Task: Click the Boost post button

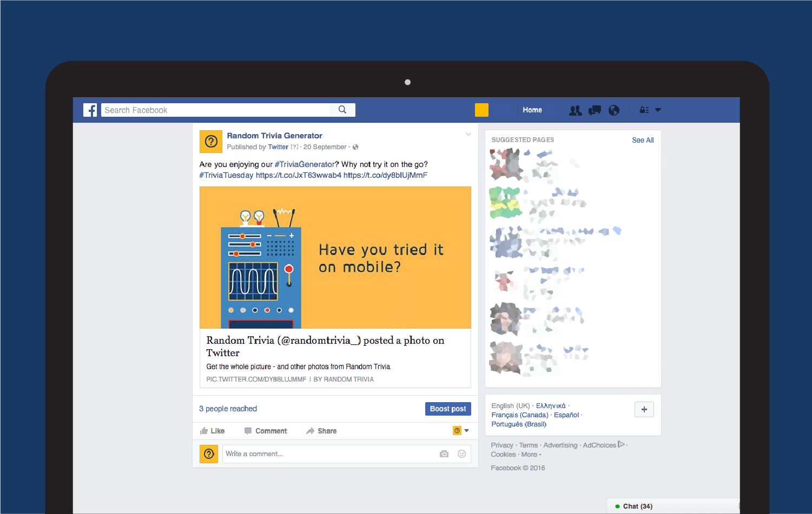Action: tap(447, 409)
